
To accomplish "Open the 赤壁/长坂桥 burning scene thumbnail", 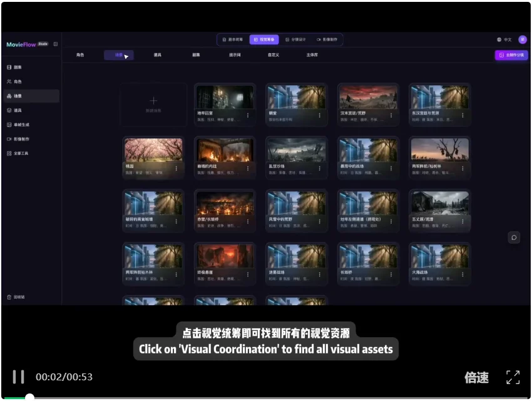I will (x=225, y=203).
